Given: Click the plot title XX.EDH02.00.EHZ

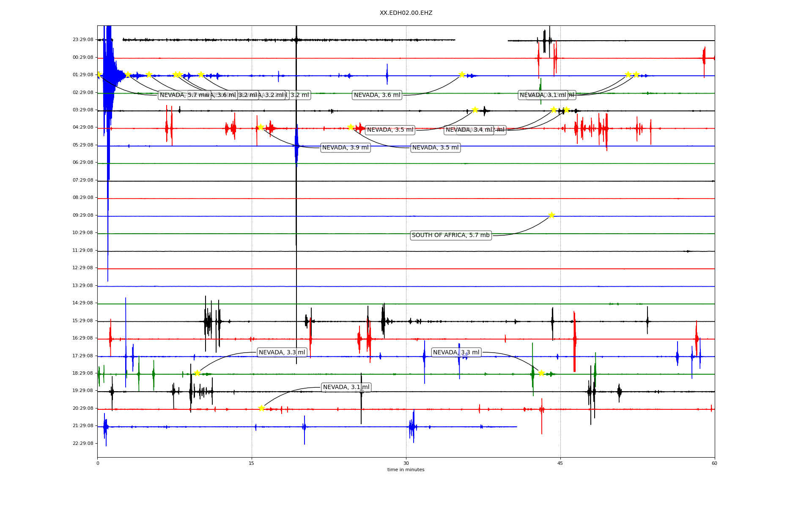Looking at the screenshot, I should (406, 13).
